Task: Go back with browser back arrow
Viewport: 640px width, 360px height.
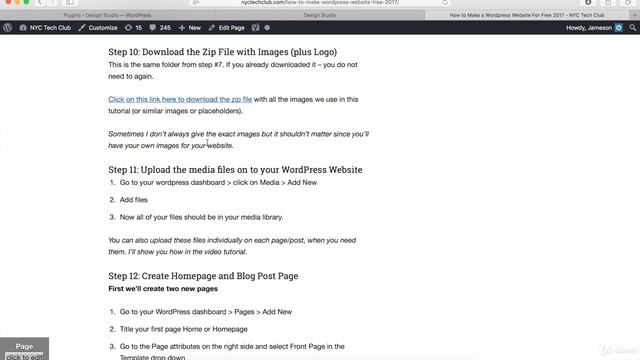Action: (40, 2)
